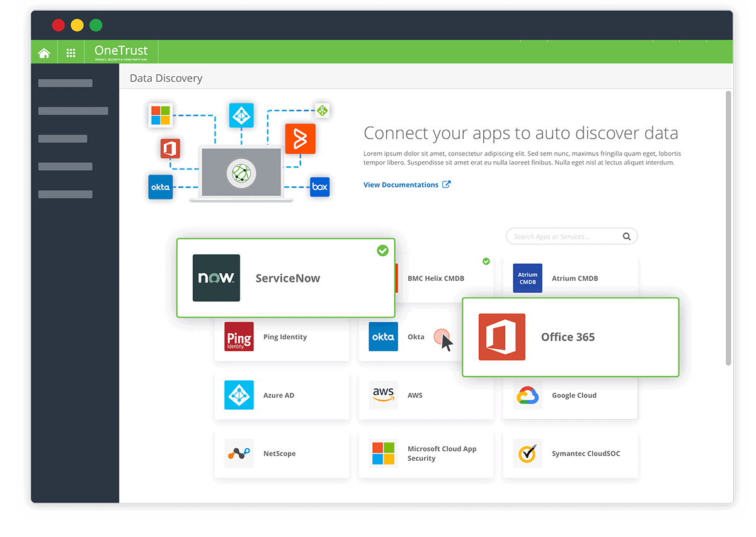Click the Microsoft logo in illustration
Viewport: 756px width, 537px height.
pyautogui.click(x=161, y=115)
